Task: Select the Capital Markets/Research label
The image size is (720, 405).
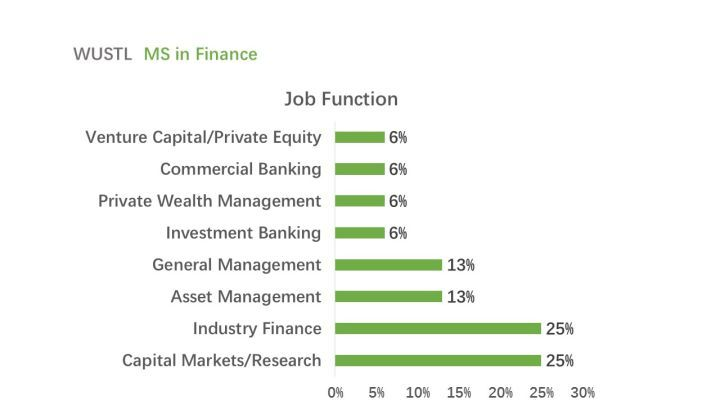Action: pos(222,360)
